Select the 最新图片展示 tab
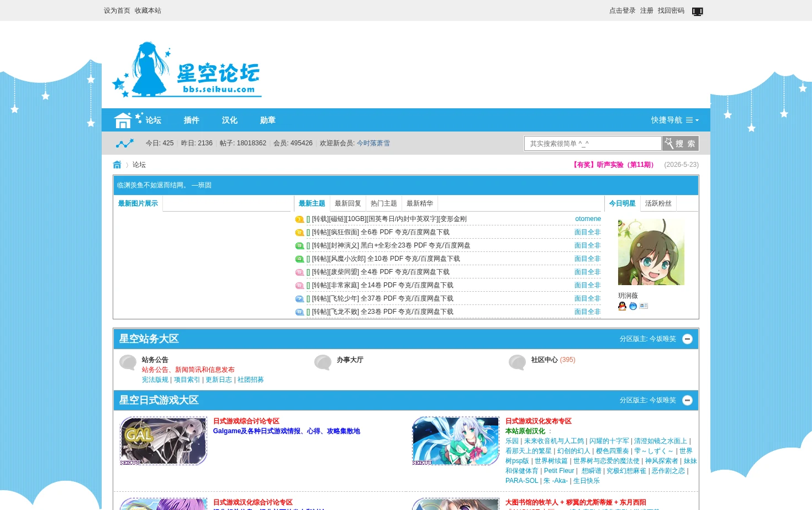The image size is (812, 510). pyautogui.click(x=138, y=203)
